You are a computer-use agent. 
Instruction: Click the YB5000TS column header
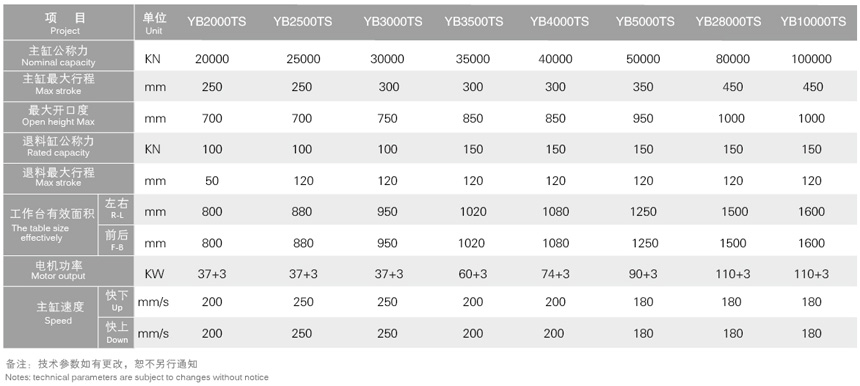(644, 21)
